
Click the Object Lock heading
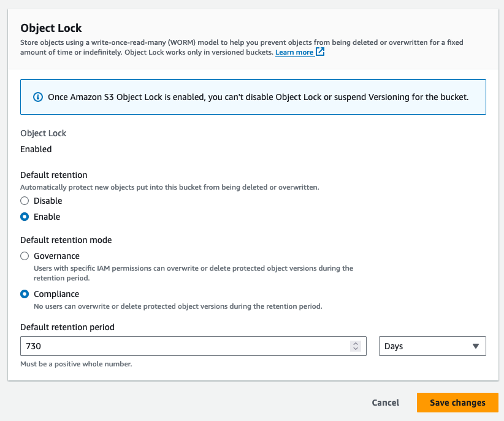(x=51, y=28)
